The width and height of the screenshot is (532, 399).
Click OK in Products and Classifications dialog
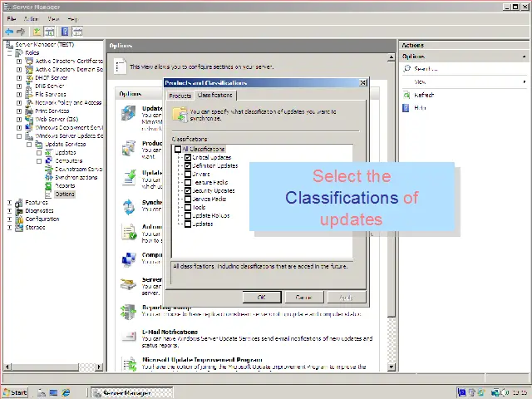click(x=262, y=298)
